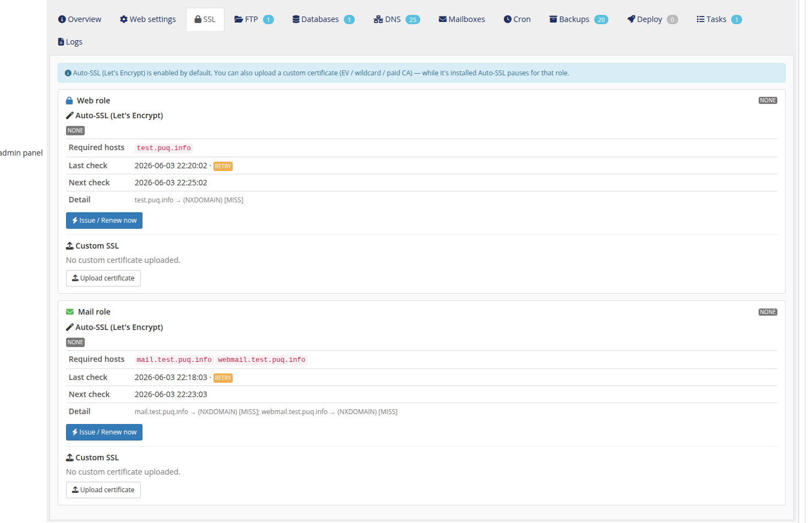Upload certificate for the Web role

click(103, 278)
